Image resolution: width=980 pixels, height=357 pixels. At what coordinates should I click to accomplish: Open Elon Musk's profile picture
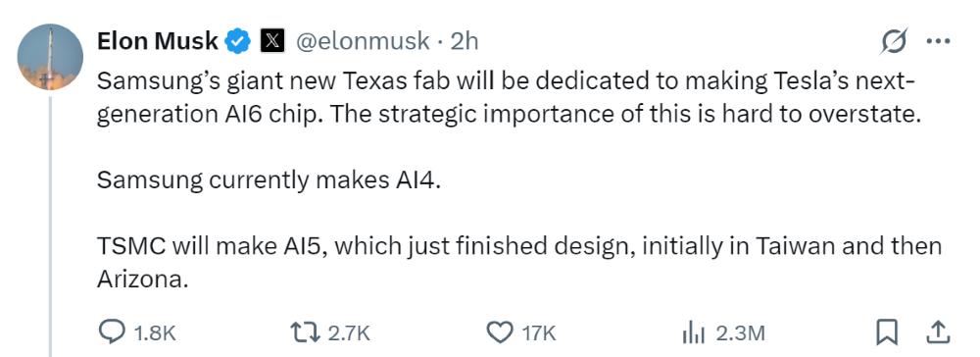[50, 57]
